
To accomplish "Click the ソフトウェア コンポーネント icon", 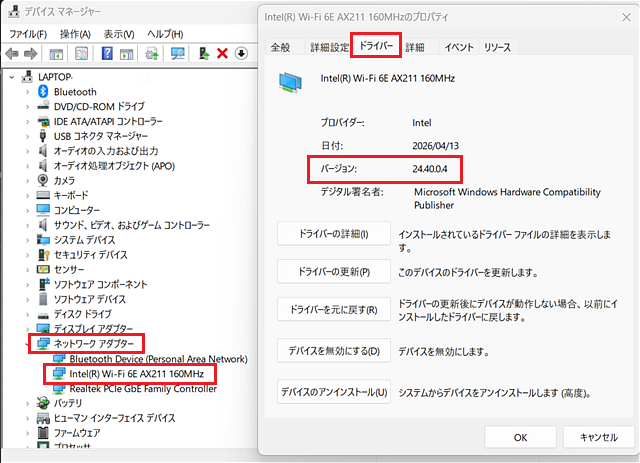I will (43, 284).
